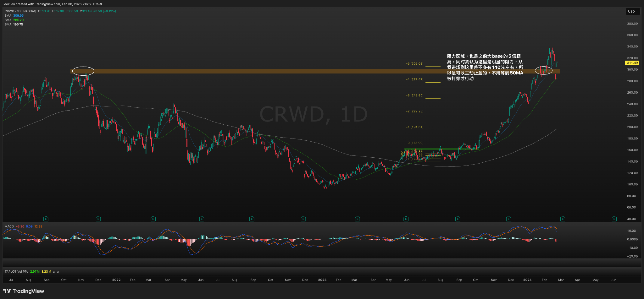
Task: Open the earnings E marker near Dec 2023
Action: 508,219
